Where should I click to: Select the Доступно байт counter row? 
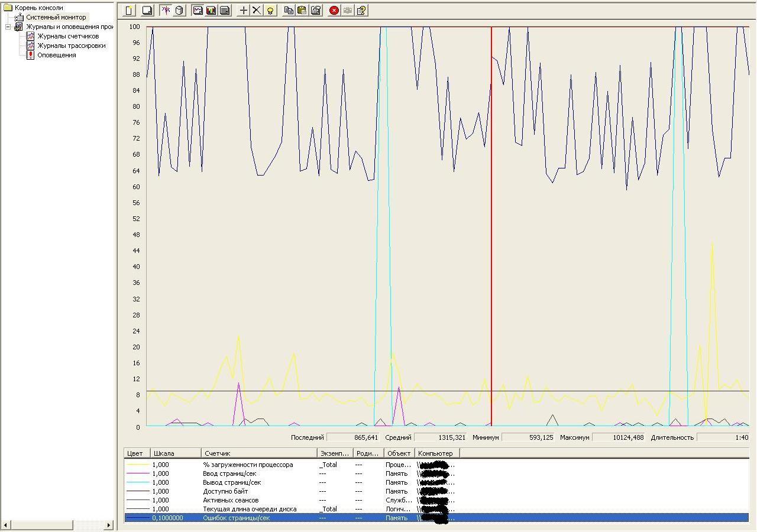coord(436,491)
